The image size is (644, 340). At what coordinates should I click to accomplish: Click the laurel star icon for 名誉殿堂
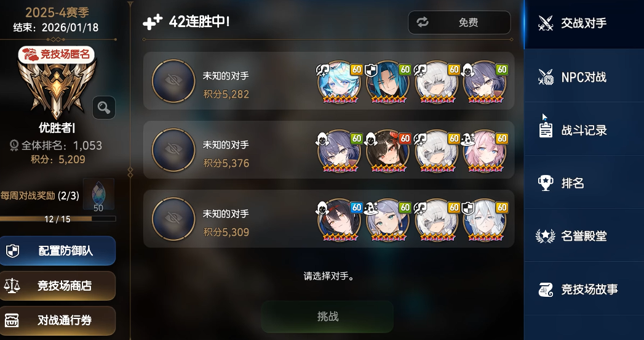coord(546,235)
